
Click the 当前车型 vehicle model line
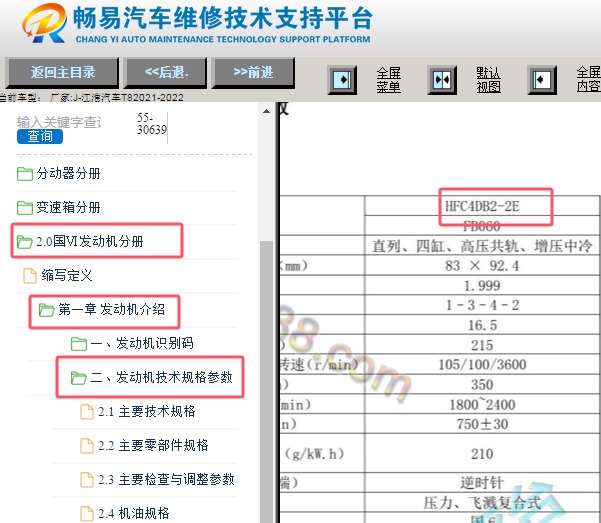[92, 98]
